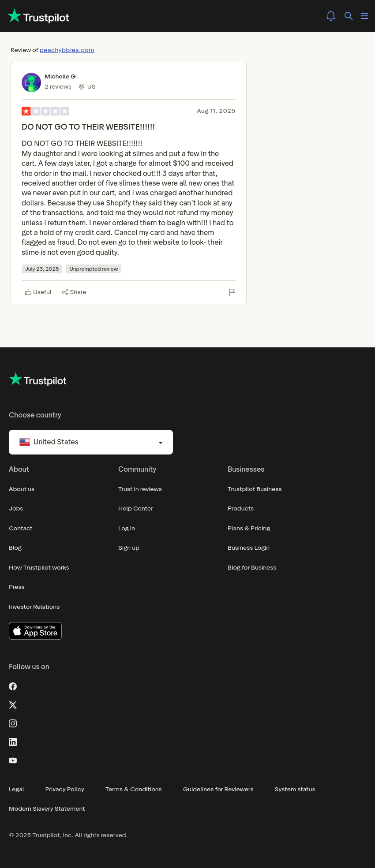The height and width of the screenshot is (868, 375).
Task: Mark the review as Useful
Action: 38,292
